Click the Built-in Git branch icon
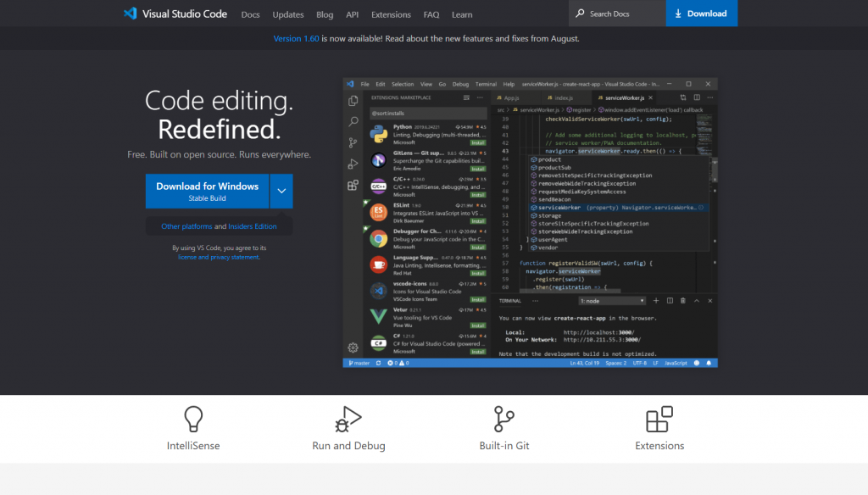The width and height of the screenshot is (868, 495). [x=504, y=419]
